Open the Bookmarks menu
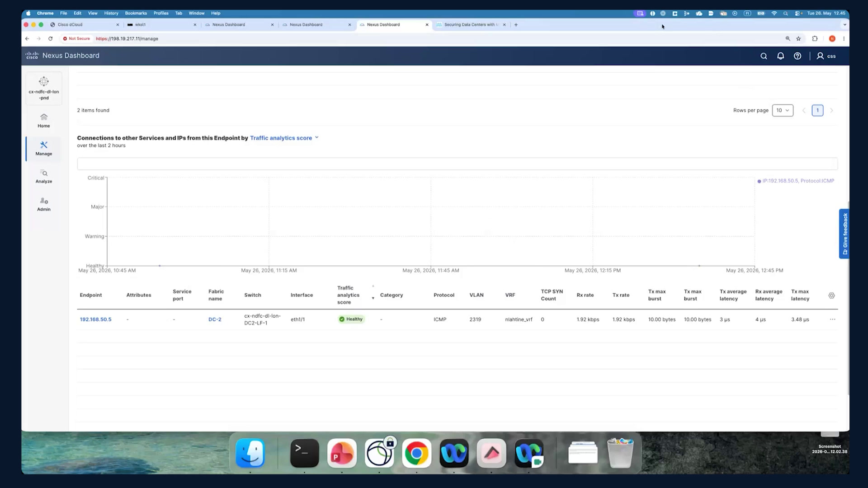Viewport: 868px width, 488px height. (136, 13)
